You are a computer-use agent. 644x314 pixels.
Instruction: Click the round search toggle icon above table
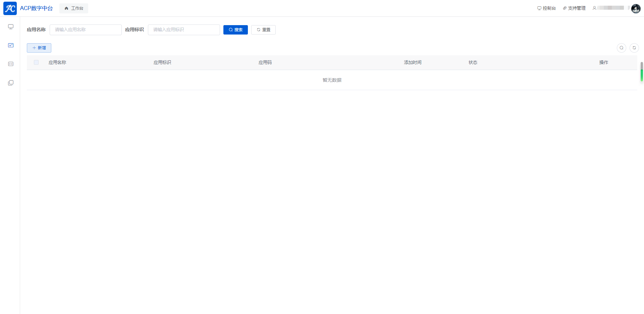[621, 48]
